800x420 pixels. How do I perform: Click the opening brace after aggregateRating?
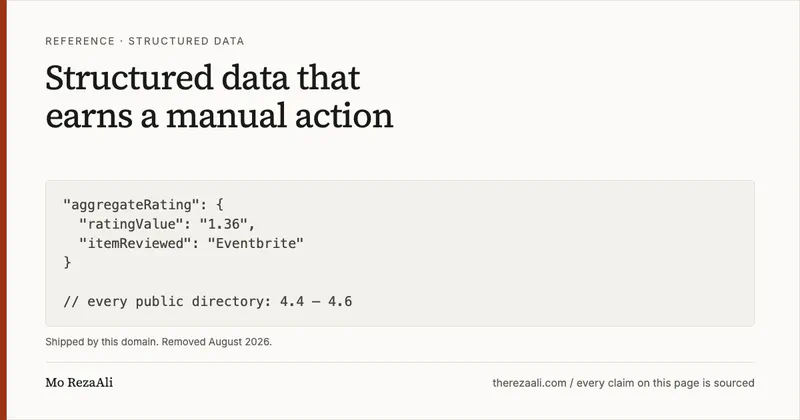[219, 205]
